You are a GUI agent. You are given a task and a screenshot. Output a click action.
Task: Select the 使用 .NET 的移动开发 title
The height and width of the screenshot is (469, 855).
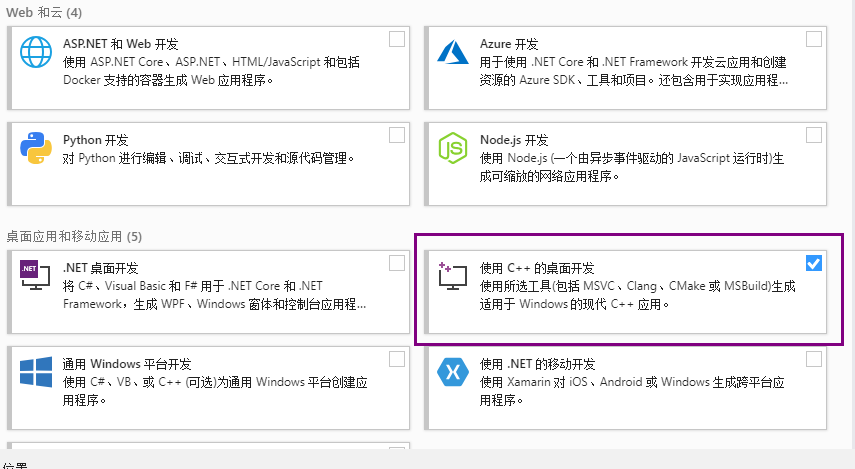tap(538, 364)
